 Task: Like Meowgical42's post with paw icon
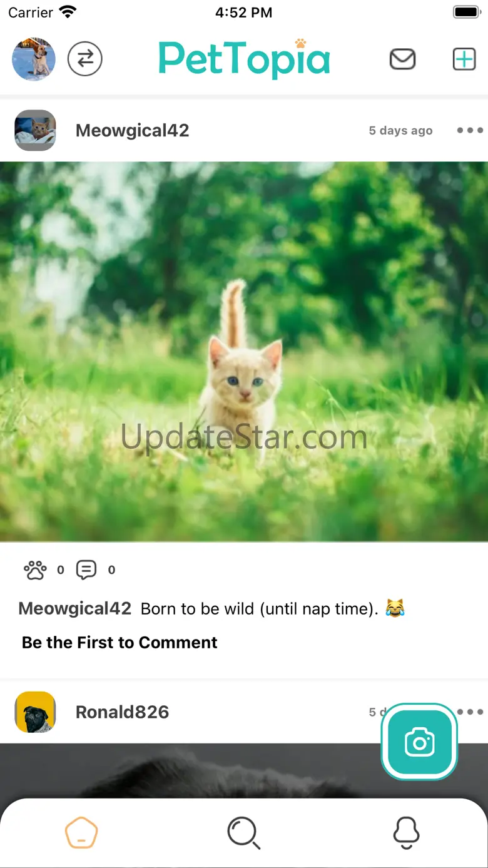pos(35,569)
